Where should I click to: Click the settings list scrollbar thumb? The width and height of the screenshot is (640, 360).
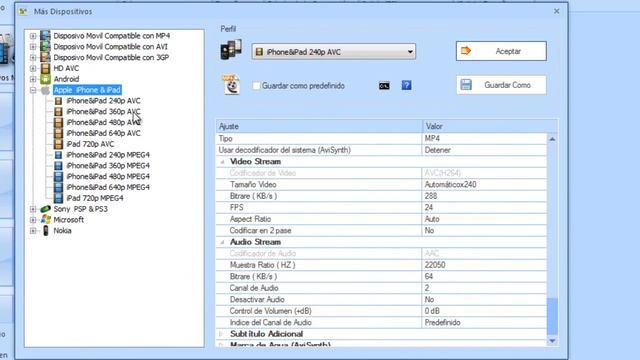[x=552, y=317]
